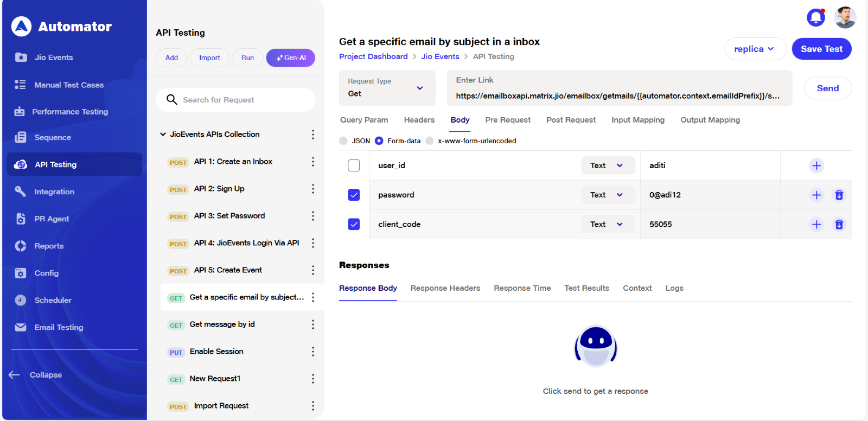Add a row after user_id with plus icon
The height and width of the screenshot is (421, 868).
tap(816, 165)
